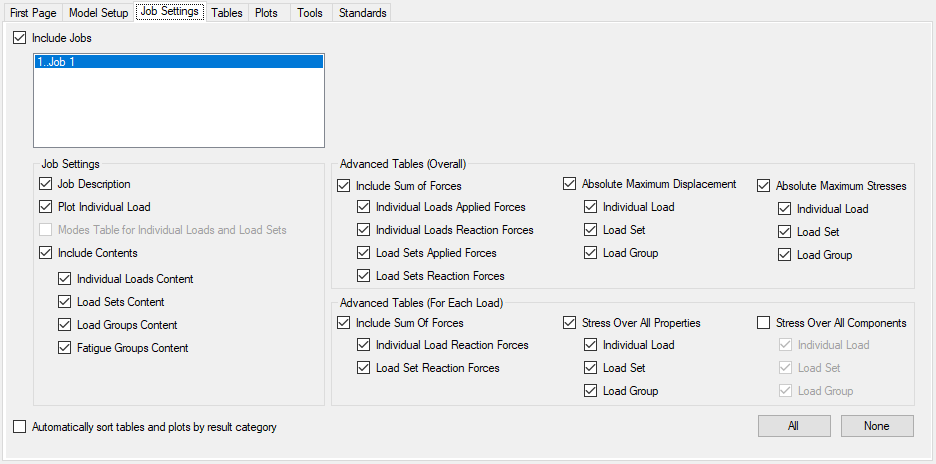936x464 pixels.
Task: Click the None button
Action: (877, 426)
